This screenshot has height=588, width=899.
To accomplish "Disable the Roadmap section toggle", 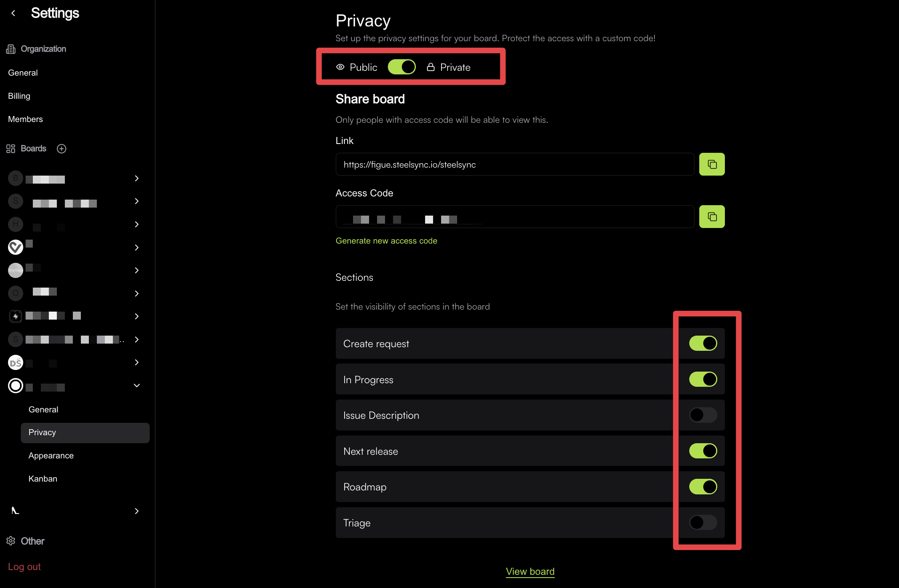I will click(x=702, y=487).
